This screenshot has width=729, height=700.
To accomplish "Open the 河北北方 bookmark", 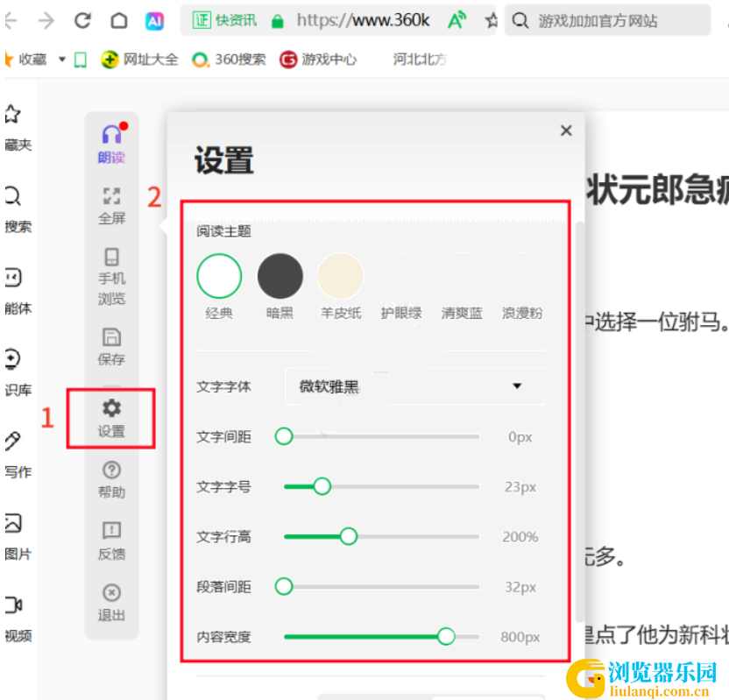I will tap(420, 60).
